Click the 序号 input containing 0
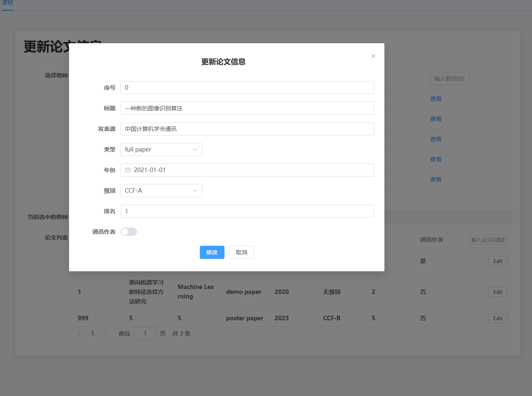The image size is (532, 396). pos(247,87)
